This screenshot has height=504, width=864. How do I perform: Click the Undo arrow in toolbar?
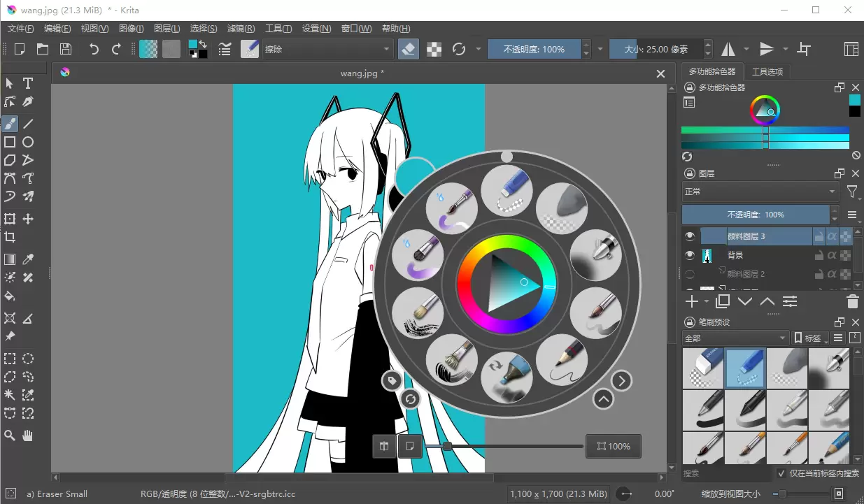tap(94, 49)
